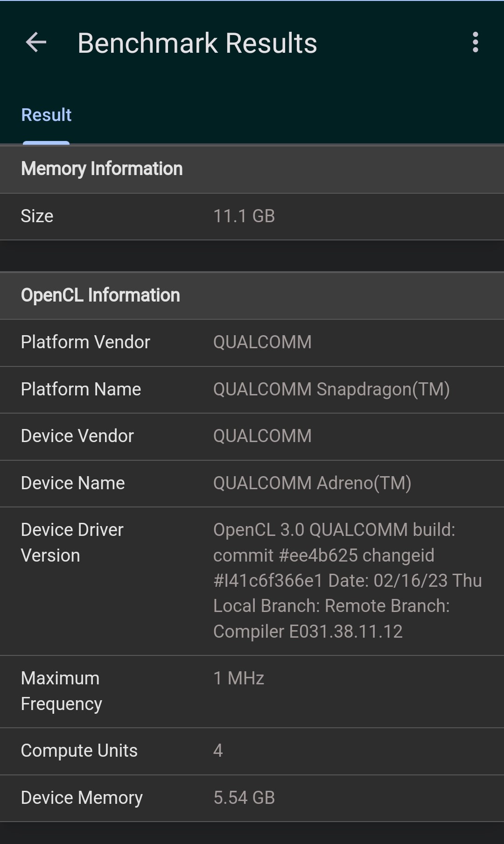Tap the 1 MHz frequency value
This screenshot has height=844, width=504.
(238, 678)
